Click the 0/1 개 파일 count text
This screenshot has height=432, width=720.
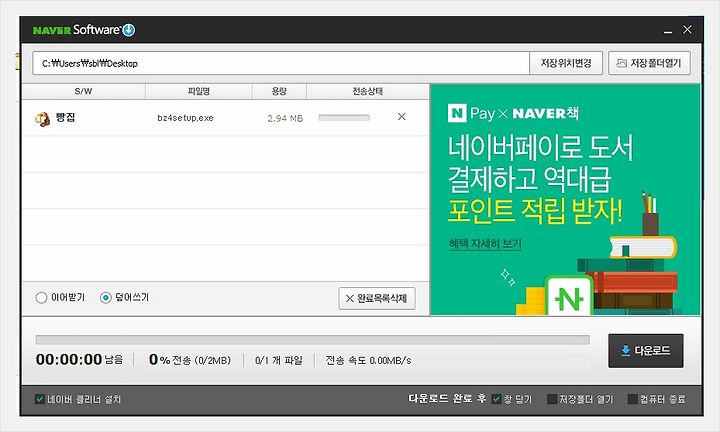(279, 360)
